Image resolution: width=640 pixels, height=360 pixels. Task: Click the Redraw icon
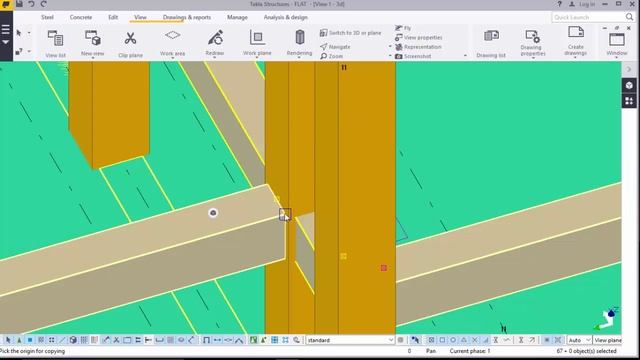tap(215, 38)
